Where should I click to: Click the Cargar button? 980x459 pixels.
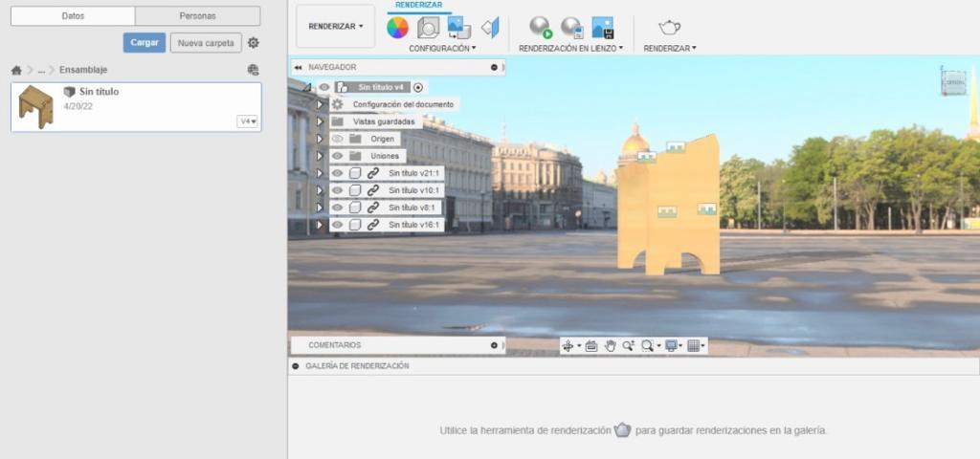[145, 42]
